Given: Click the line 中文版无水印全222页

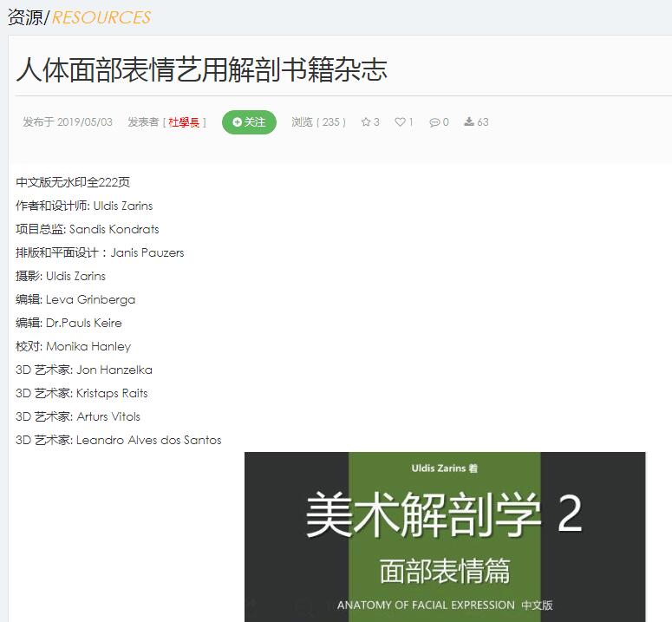Looking at the screenshot, I should coord(73,182).
